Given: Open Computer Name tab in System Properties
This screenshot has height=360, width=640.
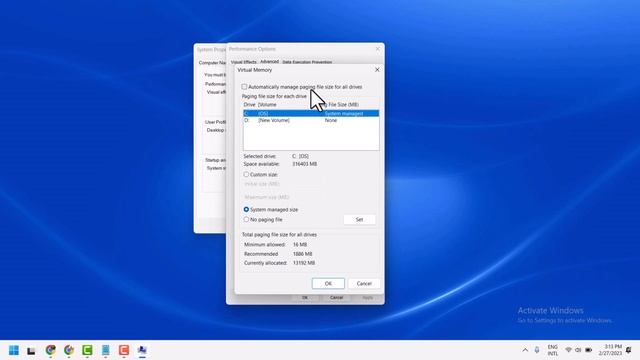Looking at the screenshot, I should 212,63.
